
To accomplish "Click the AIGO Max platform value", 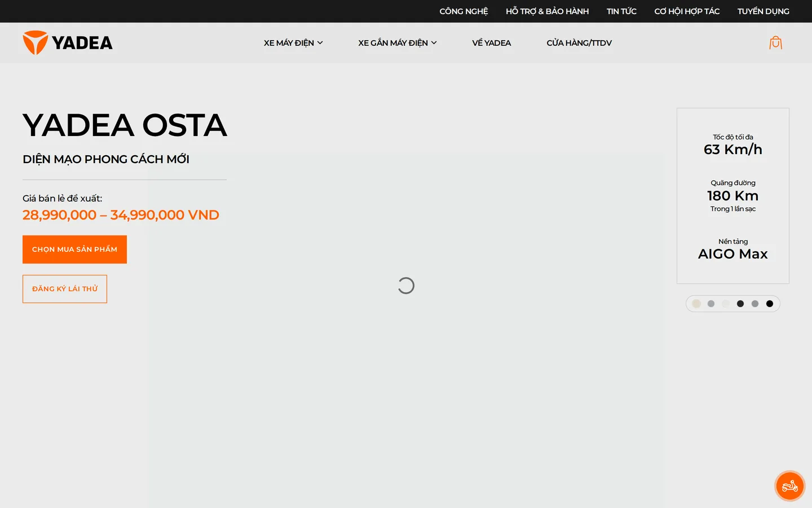I will pos(733,254).
